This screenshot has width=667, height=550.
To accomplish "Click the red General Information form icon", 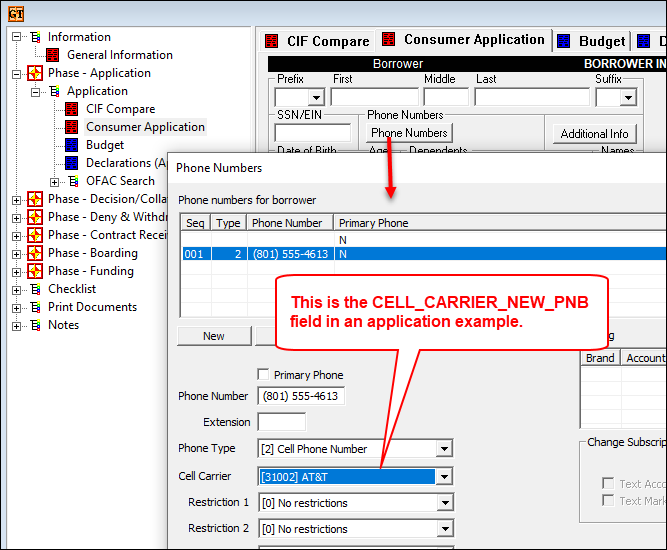I will 53,55.
